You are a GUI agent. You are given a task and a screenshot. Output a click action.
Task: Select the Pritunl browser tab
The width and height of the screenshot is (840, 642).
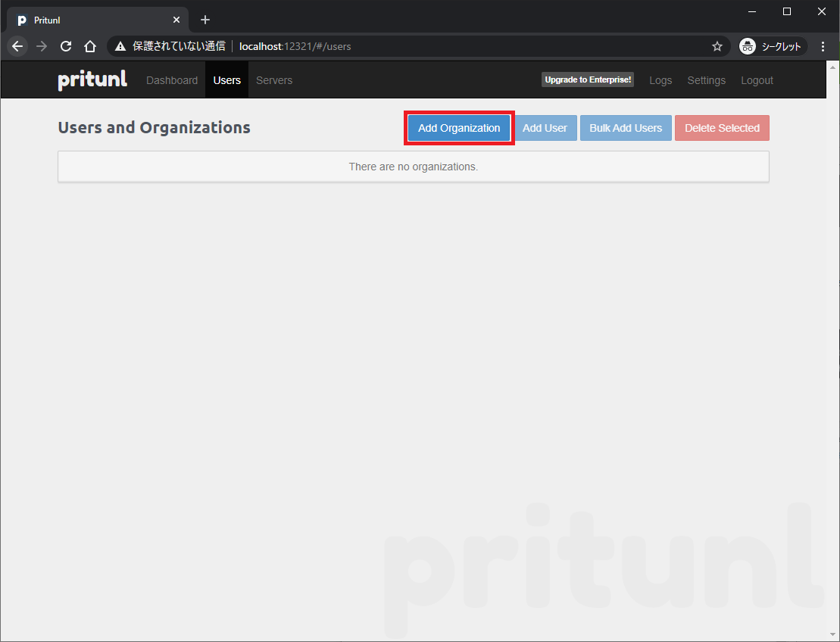pyautogui.click(x=98, y=20)
